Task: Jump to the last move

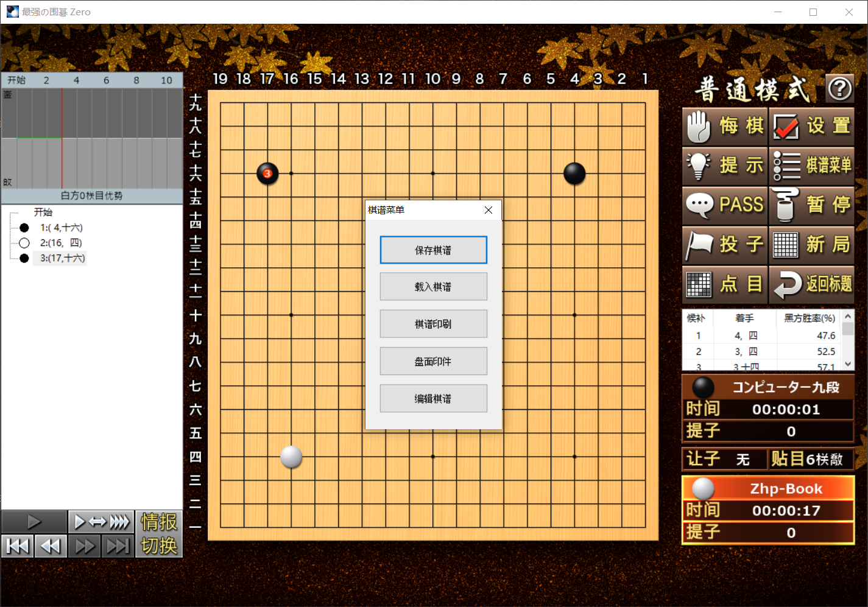Action: tap(118, 546)
